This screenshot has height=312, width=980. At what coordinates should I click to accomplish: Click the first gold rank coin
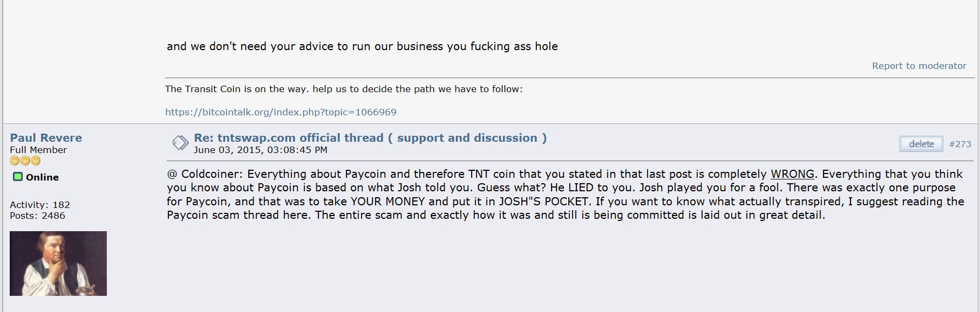[15, 161]
